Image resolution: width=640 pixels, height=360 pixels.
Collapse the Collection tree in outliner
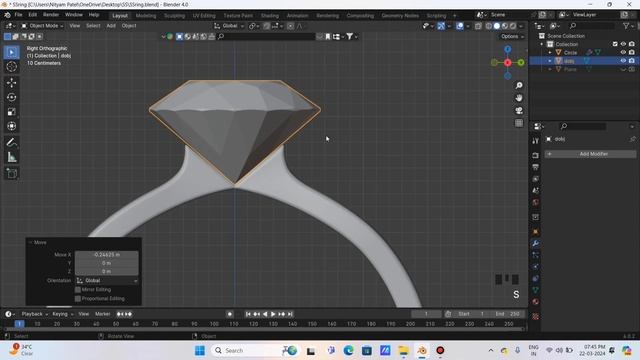coord(542,44)
